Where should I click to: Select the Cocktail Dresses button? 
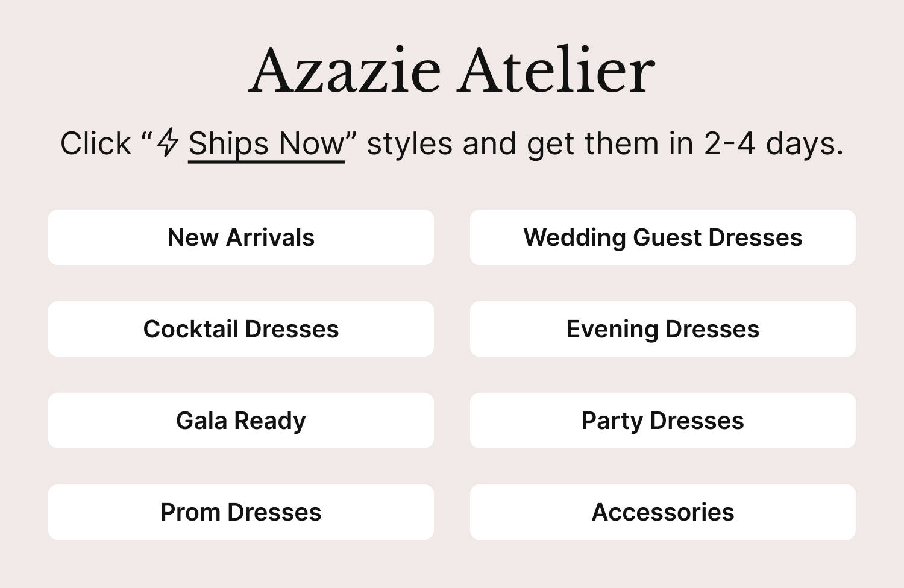241,329
